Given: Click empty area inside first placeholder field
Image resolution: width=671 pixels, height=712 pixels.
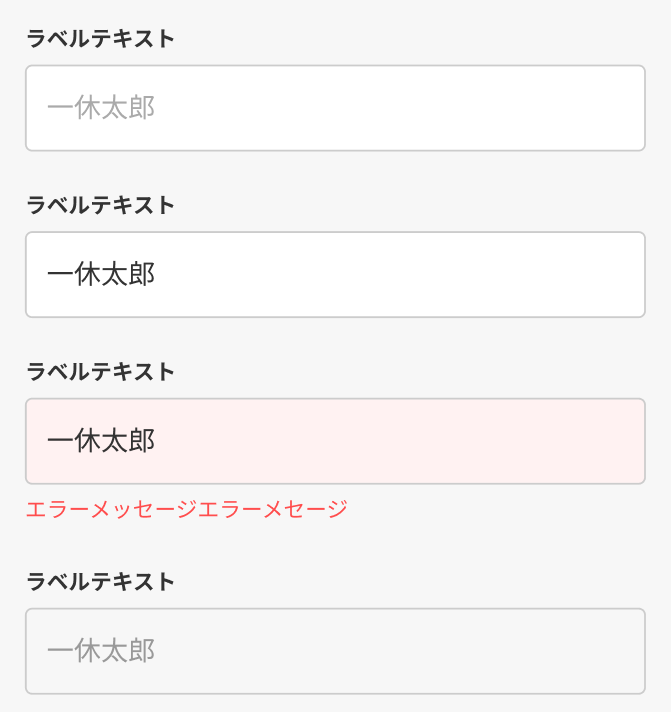Looking at the screenshot, I should tap(400, 108).
